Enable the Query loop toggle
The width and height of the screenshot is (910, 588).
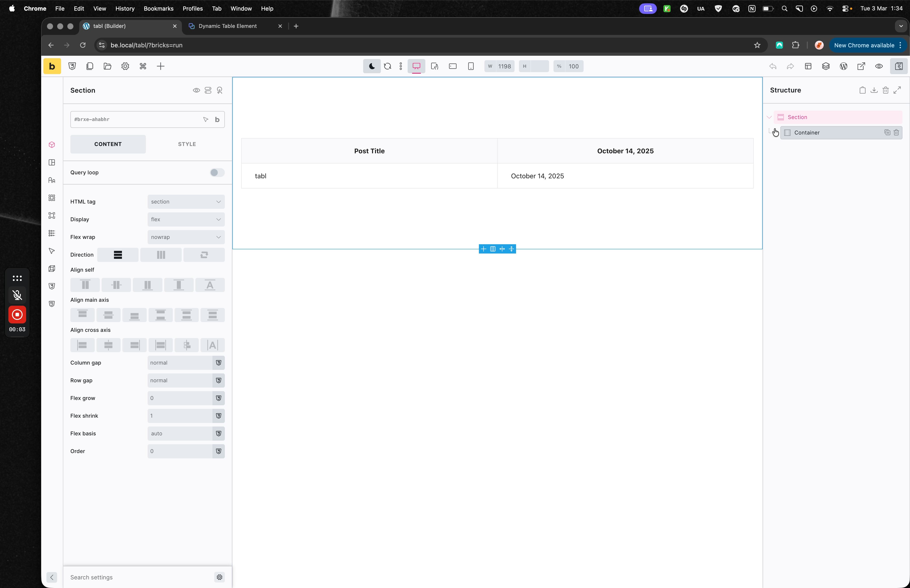tap(217, 173)
